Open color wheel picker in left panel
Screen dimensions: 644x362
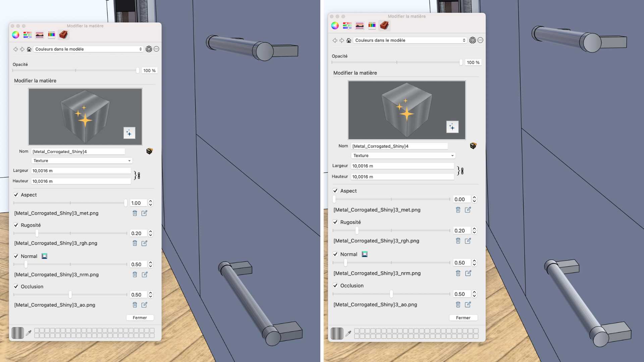[15, 35]
